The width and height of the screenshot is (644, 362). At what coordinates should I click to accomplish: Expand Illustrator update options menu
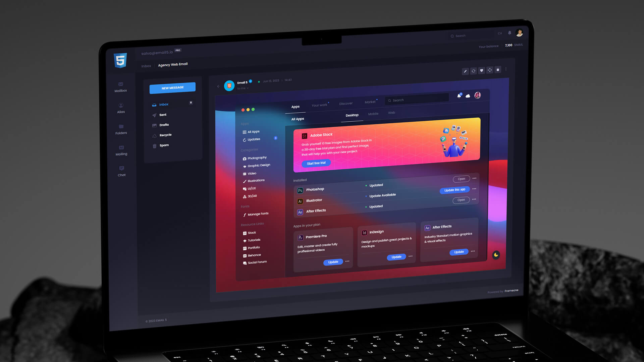tap(475, 200)
